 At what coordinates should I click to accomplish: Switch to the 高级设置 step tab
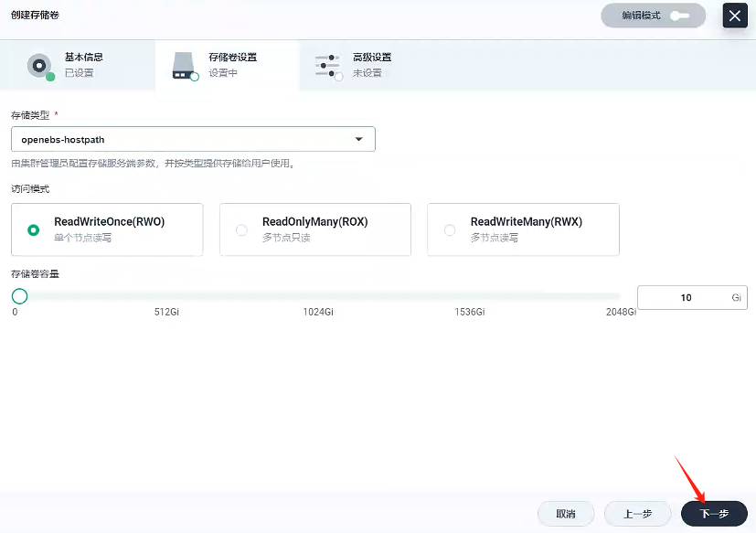pyautogui.click(x=371, y=66)
